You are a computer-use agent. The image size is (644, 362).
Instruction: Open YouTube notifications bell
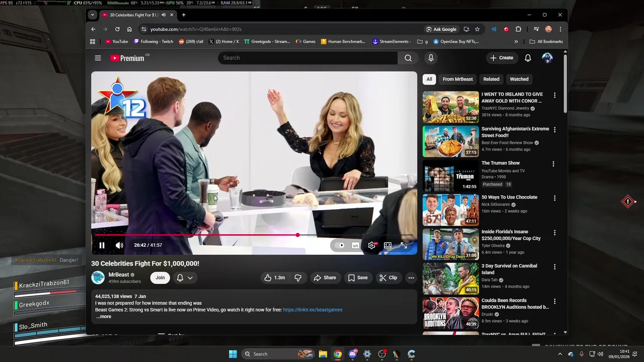528,58
